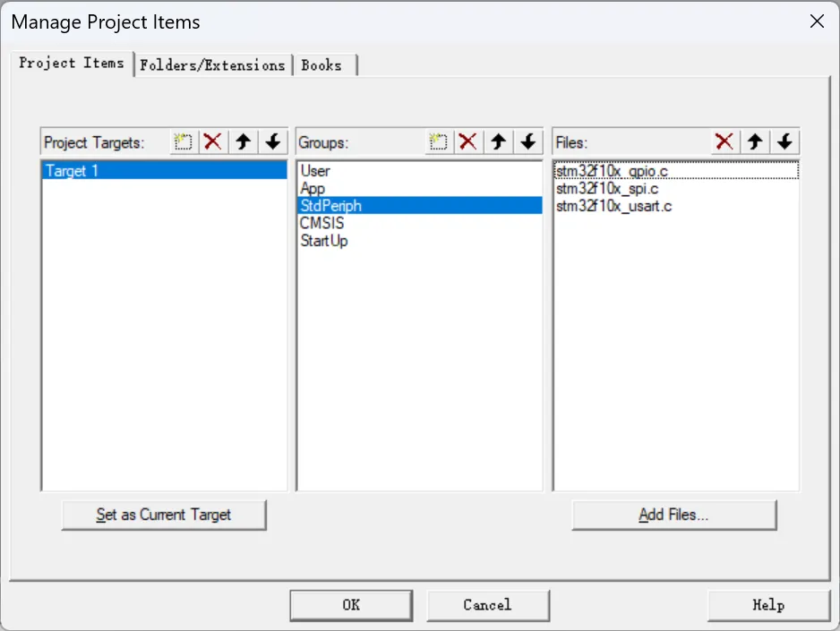Image resolution: width=840 pixels, height=631 pixels.
Task: Confirm with the OK button
Action: click(x=351, y=605)
